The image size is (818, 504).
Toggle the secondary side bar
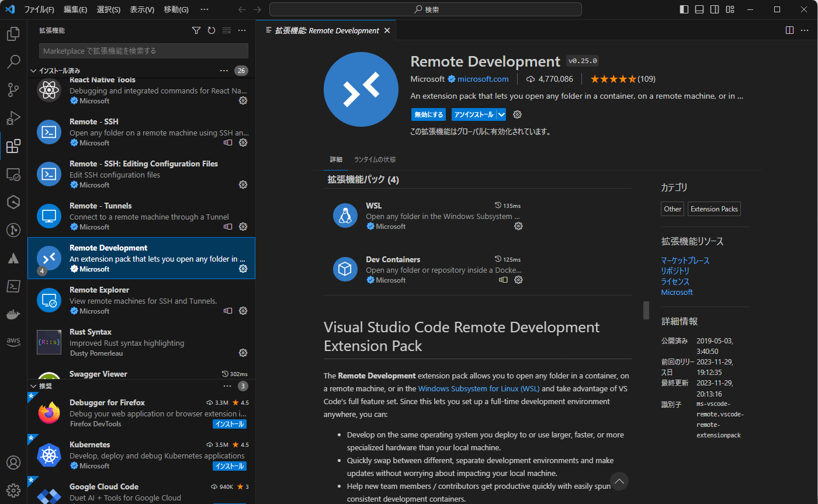pyautogui.click(x=715, y=9)
